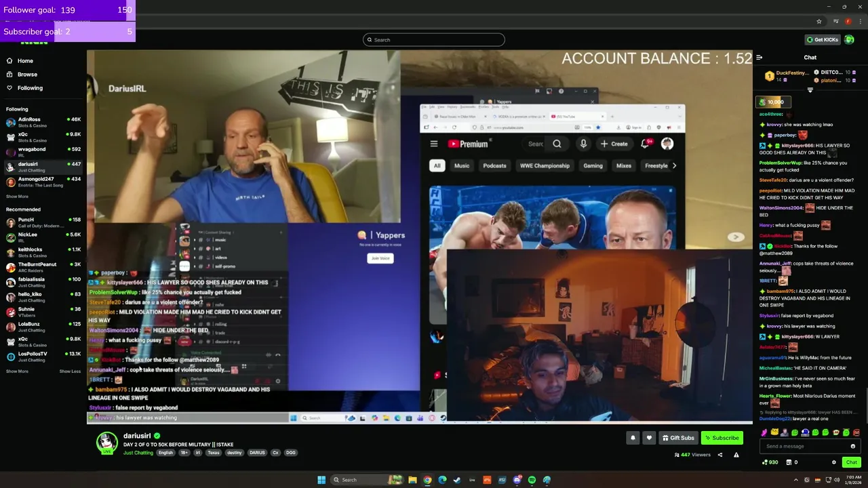868x488 pixels.
Task: Open Steam from taskbar
Action: click(457, 480)
